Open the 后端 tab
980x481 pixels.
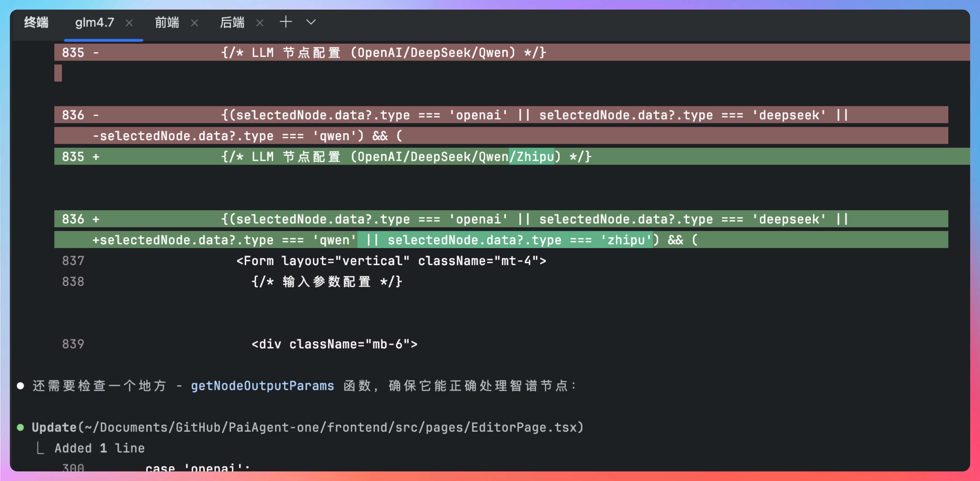232,23
